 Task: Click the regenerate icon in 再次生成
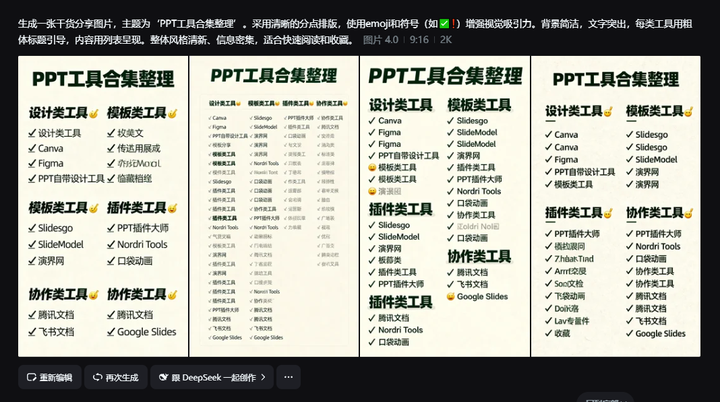coord(97,377)
